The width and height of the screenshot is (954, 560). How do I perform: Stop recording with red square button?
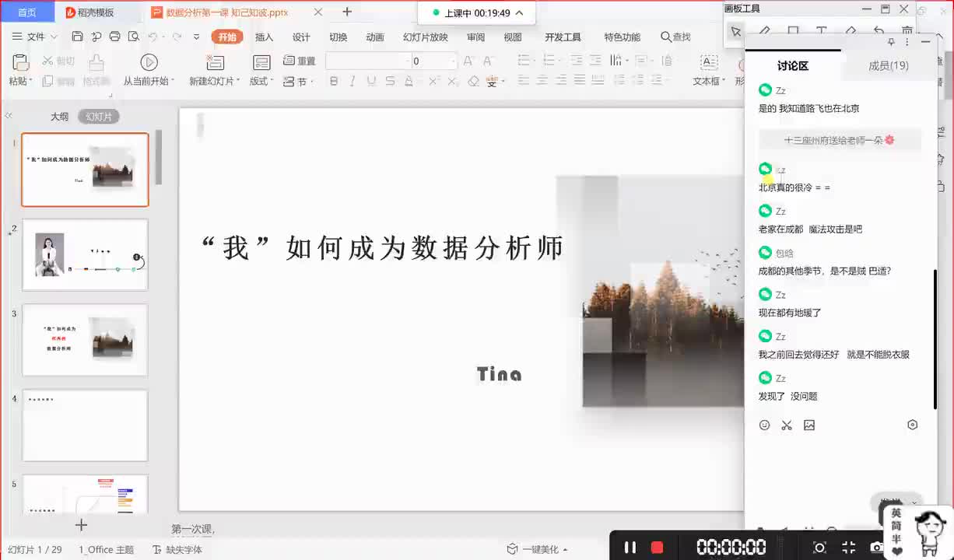pyautogui.click(x=657, y=547)
